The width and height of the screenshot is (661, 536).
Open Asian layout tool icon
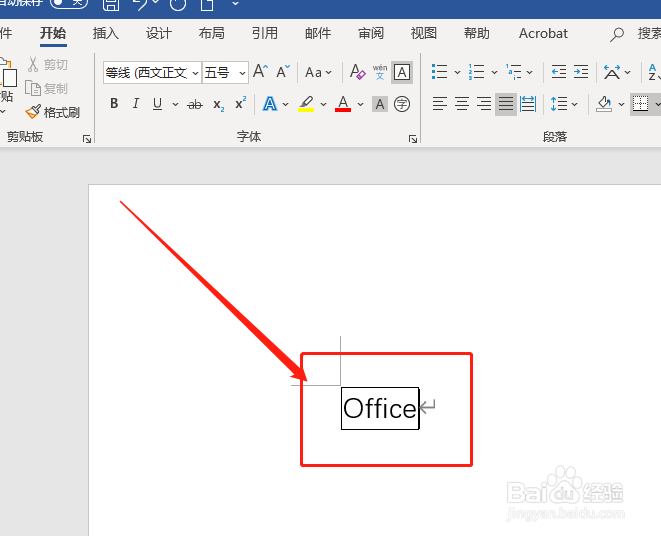click(612, 72)
